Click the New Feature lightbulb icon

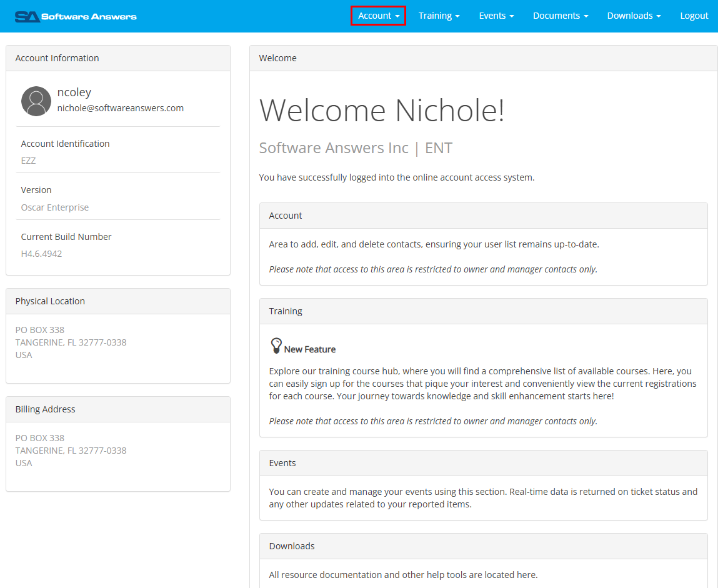coord(276,346)
